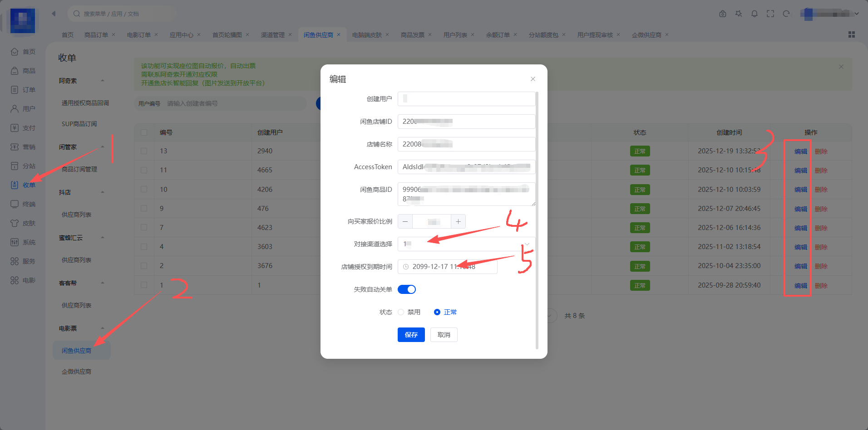The height and width of the screenshot is (430, 868).
Task: Collapse the 抖店 menu group
Action: coord(103,192)
